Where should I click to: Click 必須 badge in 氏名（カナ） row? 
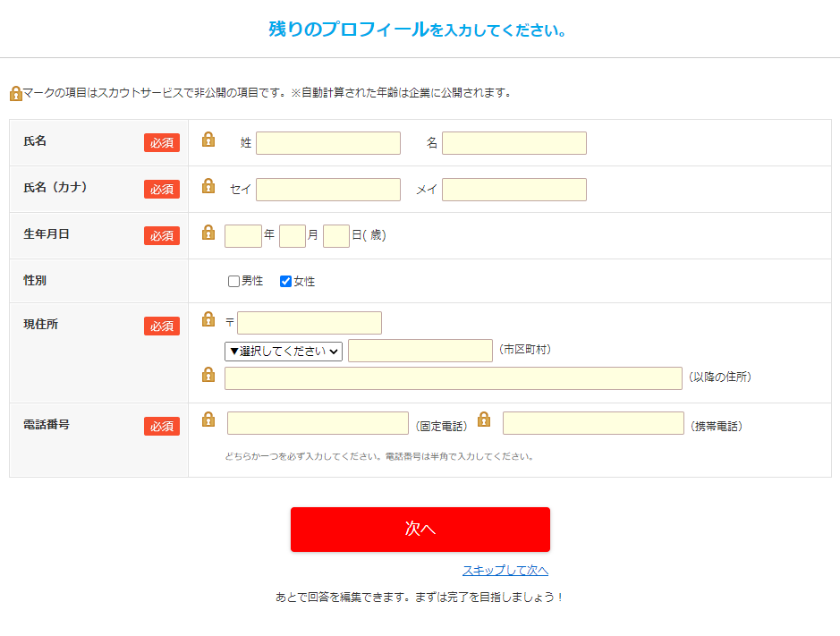[162, 189]
